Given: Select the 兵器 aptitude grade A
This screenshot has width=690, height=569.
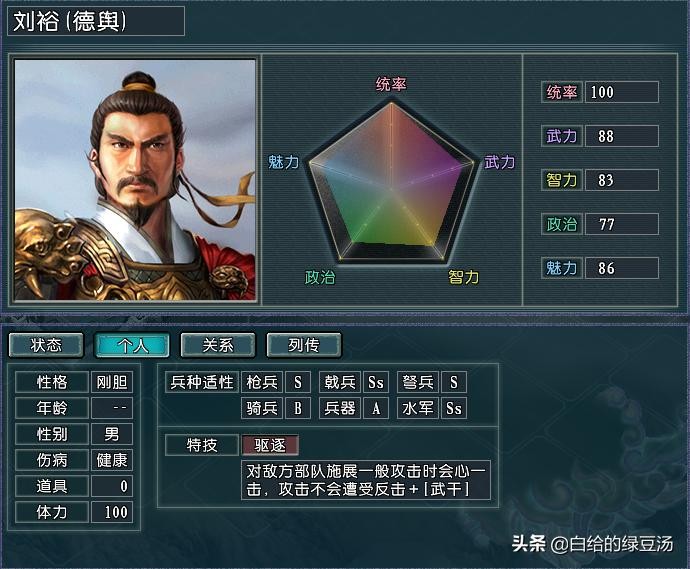Looking at the screenshot, I should 376,408.
